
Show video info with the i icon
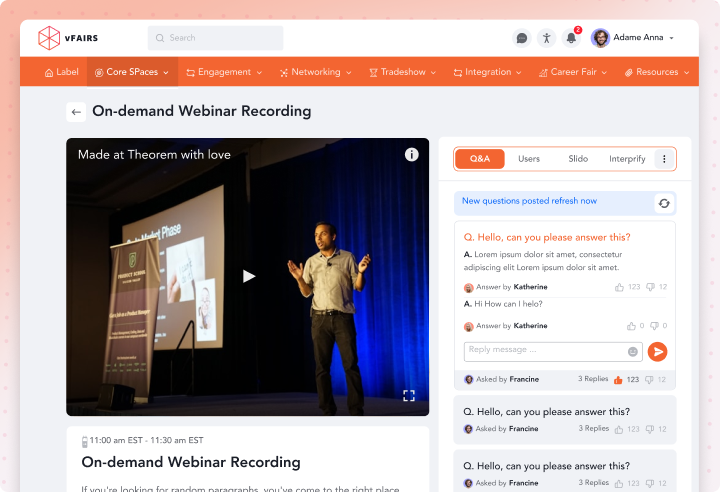(411, 154)
